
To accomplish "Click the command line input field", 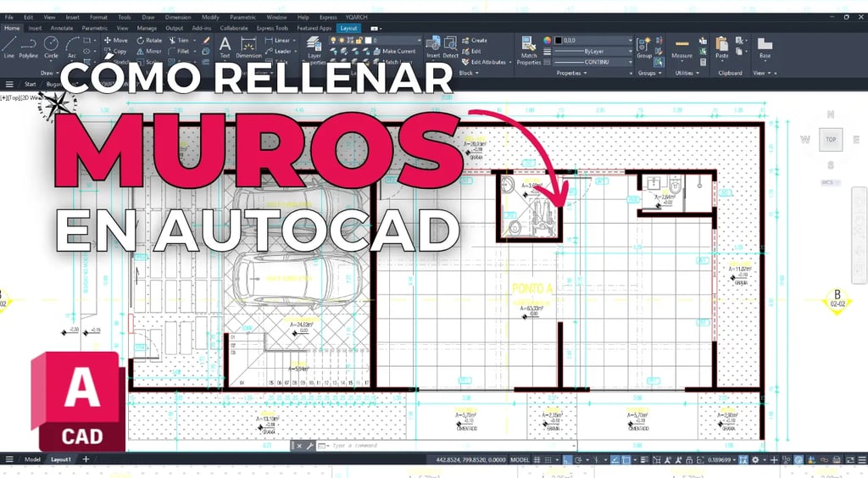I will coord(451,445).
